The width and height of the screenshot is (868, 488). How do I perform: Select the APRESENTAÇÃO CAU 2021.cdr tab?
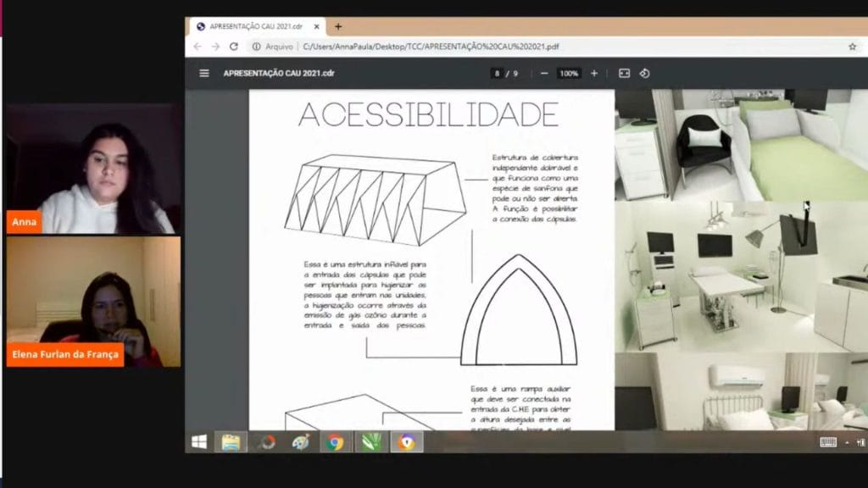[254, 26]
